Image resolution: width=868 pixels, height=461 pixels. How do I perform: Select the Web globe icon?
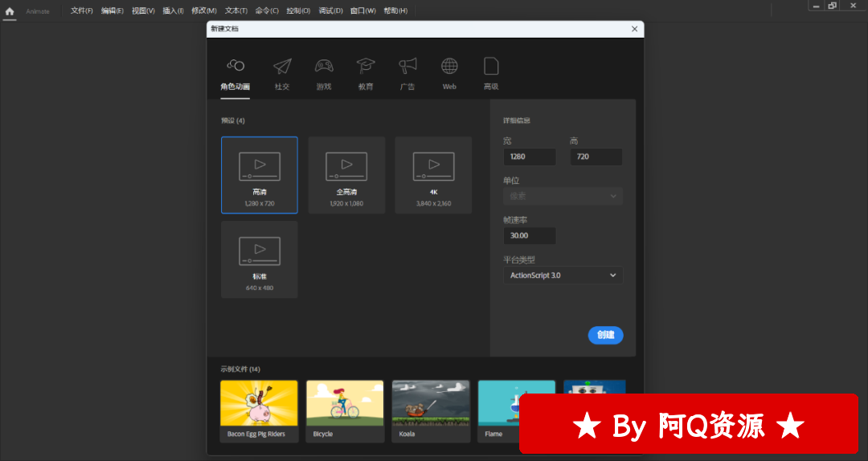(x=449, y=66)
